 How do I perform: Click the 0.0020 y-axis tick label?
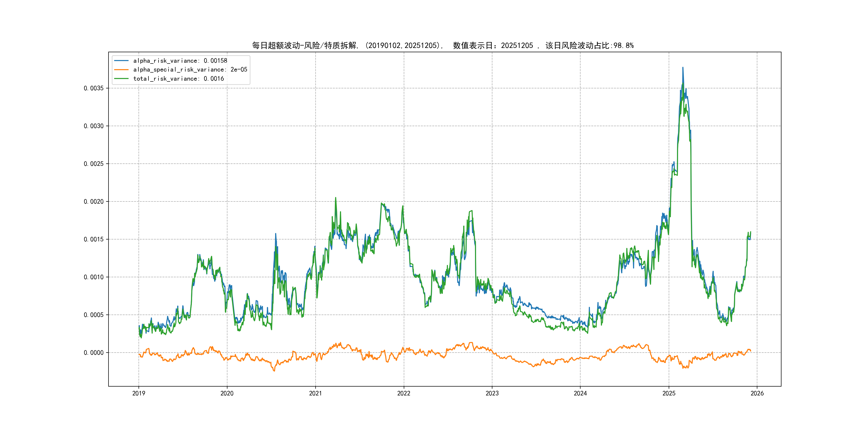point(94,201)
